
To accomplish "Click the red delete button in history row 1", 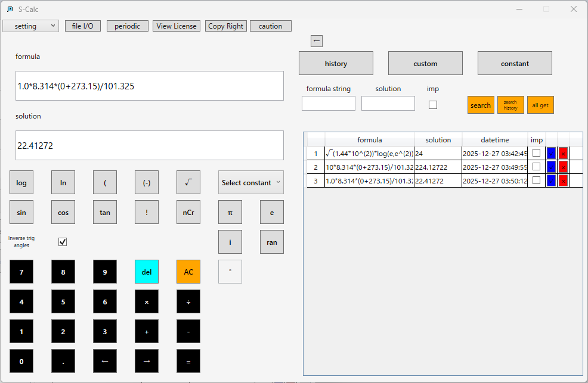I will point(563,153).
